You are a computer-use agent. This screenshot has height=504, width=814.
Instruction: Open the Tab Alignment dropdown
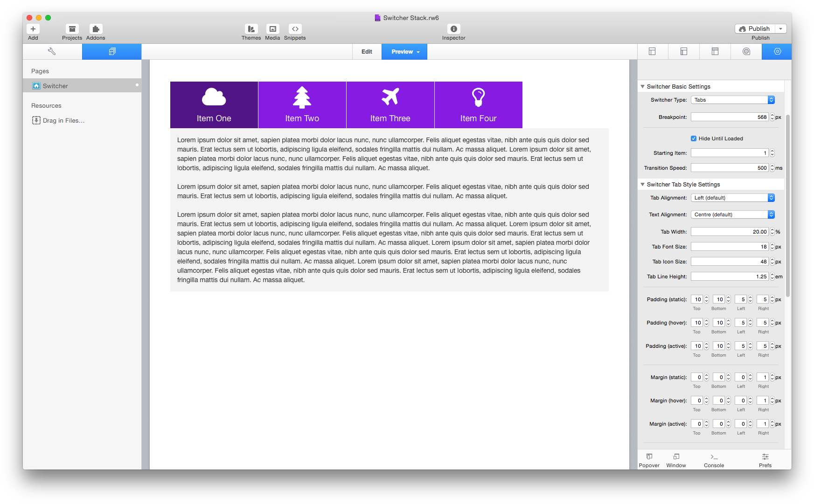[x=732, y=198]
